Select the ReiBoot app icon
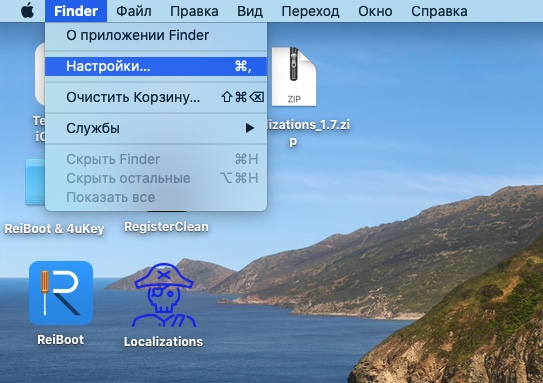The height and width of the screenshot is (383, 543). tap(61, 293)
